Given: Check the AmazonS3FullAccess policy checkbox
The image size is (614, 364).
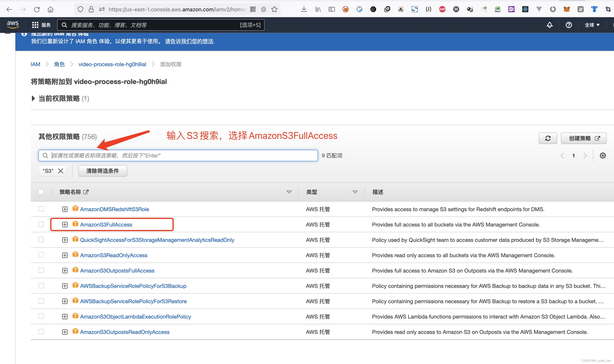Looking at the screenshot, I should pyautogui.click(x=41, y=224).
